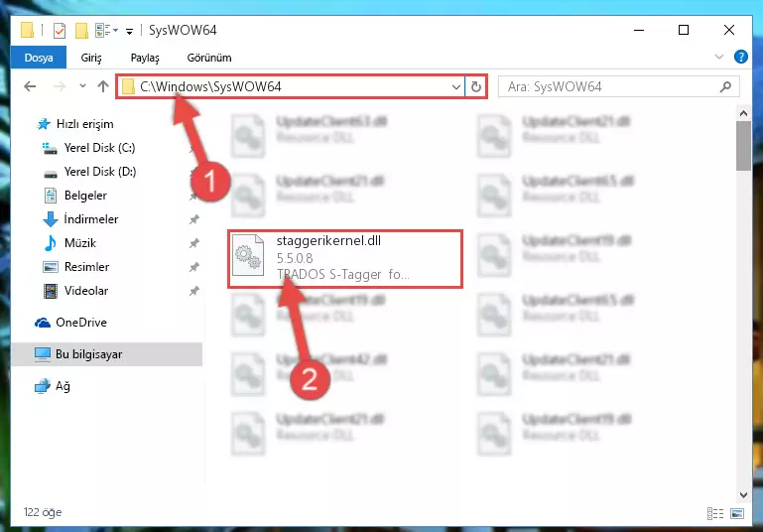This screenshot has width=763, height=532.
Task: Select Hızlı erişim in navigation pane
Action: (84, 124)
